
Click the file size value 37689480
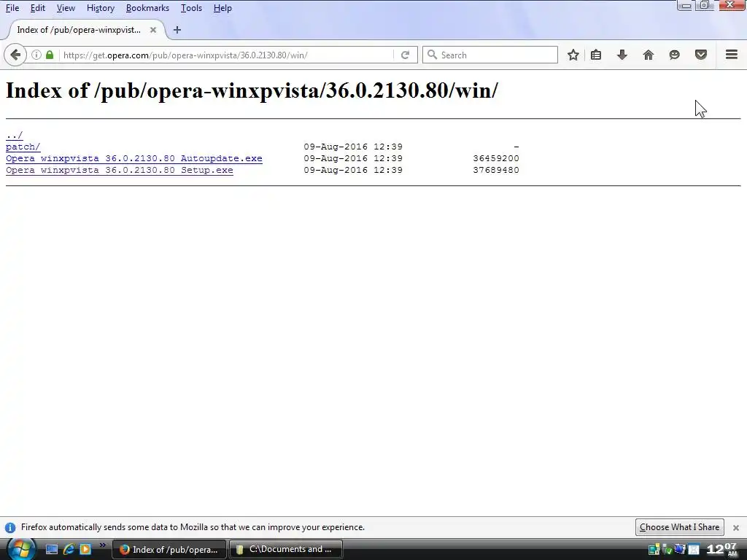pyautogui.click(x=496, y=170)
